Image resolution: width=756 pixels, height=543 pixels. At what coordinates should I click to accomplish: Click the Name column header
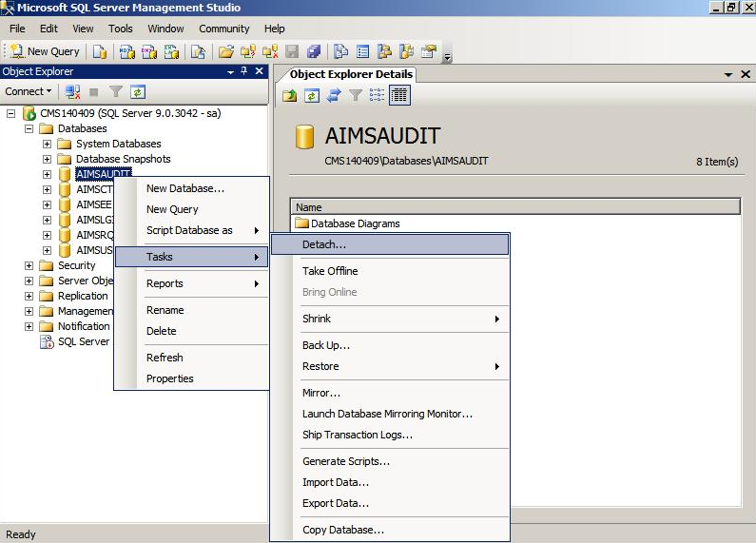(514, 207)
